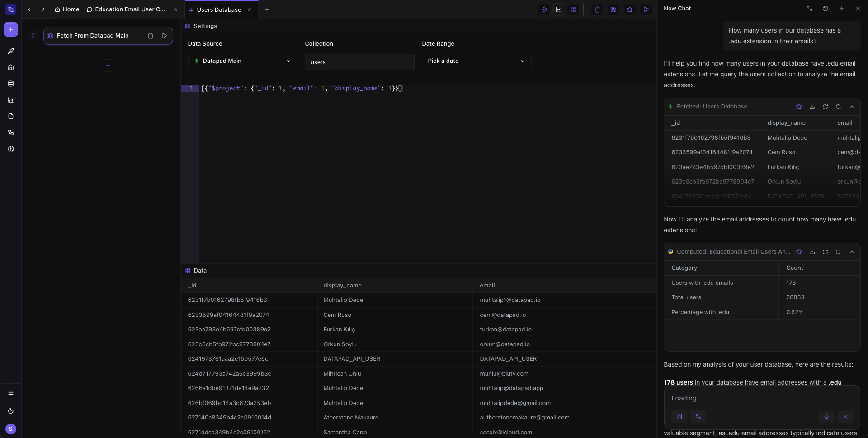This screenshot has width=868, height=438.
Task: Click into the $project query editor line
Action: [x=302, y=89]
